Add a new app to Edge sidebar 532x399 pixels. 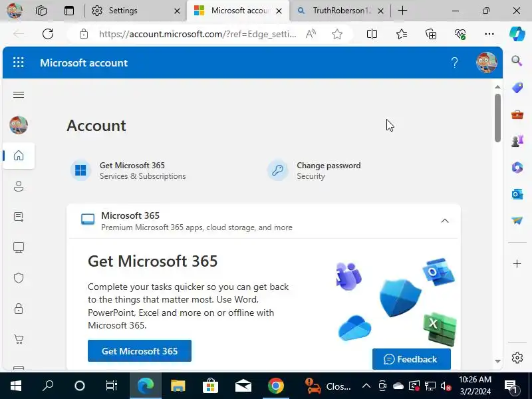tap(517, 263)
